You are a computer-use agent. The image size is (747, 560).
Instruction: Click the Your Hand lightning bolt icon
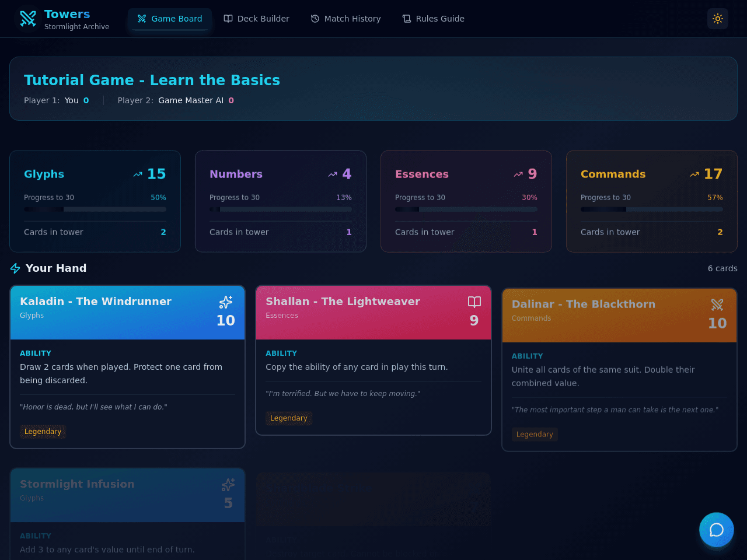(x=15, y=268)
